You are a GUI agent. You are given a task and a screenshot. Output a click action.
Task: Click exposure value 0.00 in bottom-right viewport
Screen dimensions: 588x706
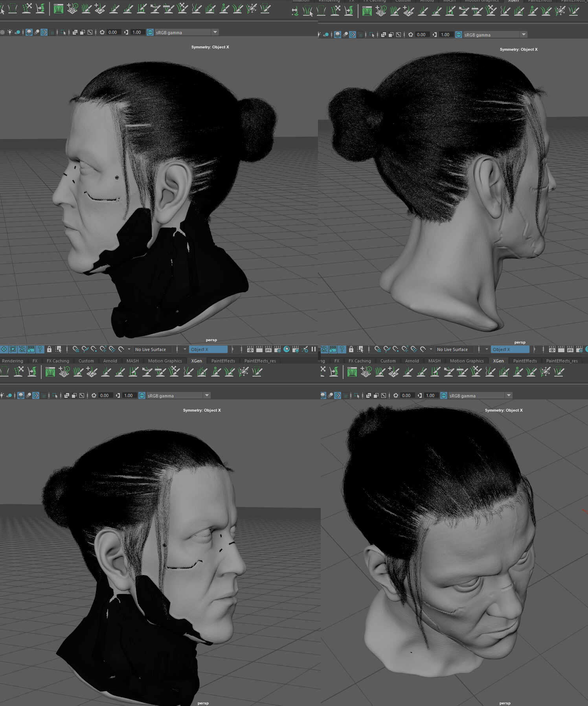tap(407, 395)
